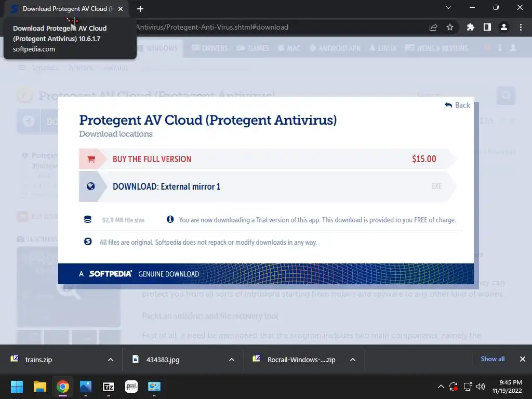This screenshot has height=399, width=532.
Task: Open the LINUX category tab
Action: 383,48
